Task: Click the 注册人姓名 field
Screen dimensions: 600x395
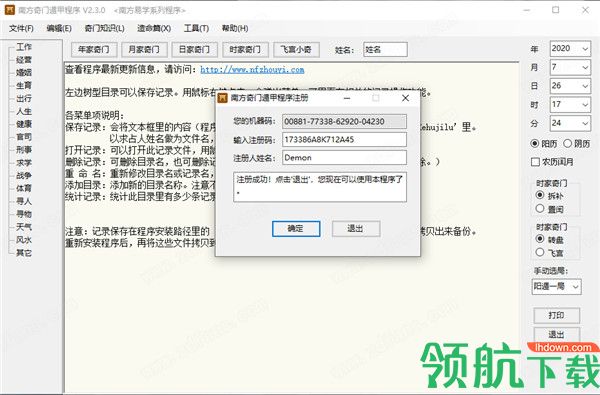Action: pos(344,158)
